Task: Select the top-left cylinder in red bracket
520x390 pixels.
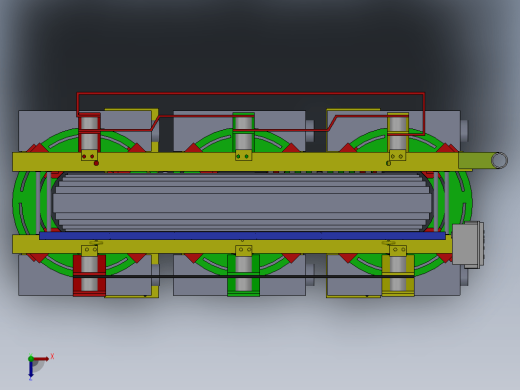Action: pos(89,133)
